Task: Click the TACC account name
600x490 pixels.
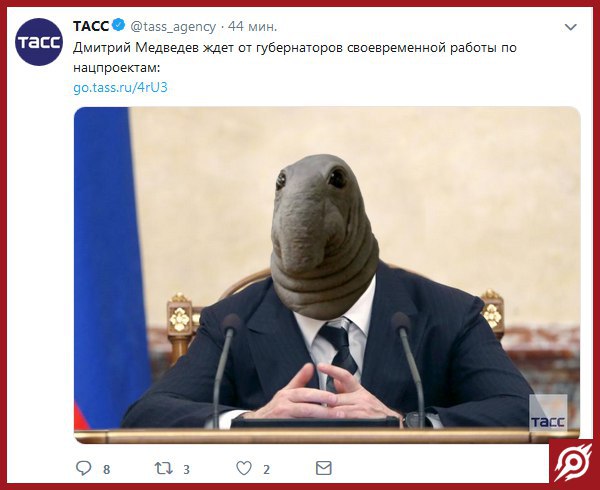Action: coord(91,26)
